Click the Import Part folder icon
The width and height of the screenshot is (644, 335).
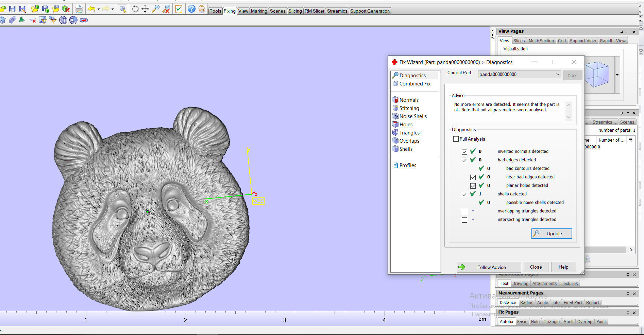[x=35, y=9]
